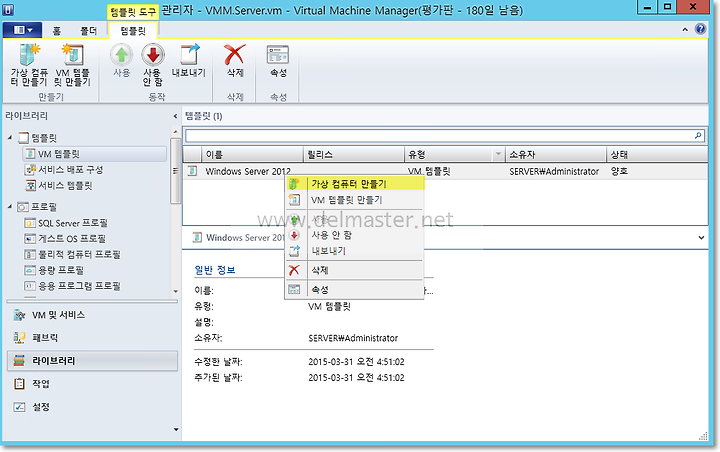Select 서비스 배포 구성 tree item
The height and width of the screenshot is (452, 720).
(x=64, y=170)
